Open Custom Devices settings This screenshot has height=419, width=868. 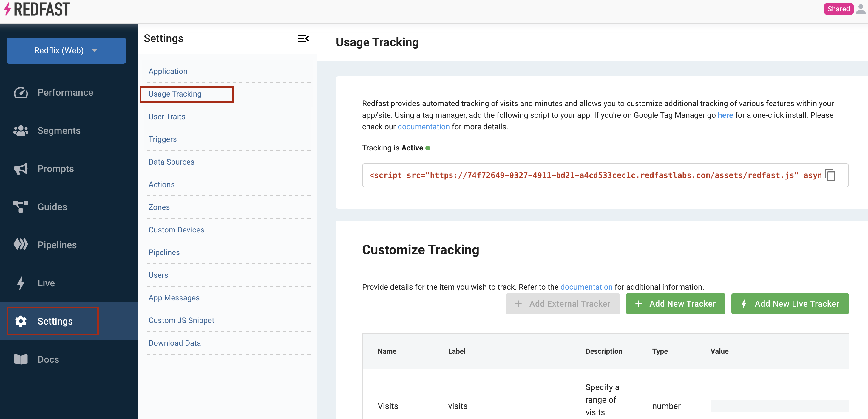pyautogui.click(x=176, y=230)
